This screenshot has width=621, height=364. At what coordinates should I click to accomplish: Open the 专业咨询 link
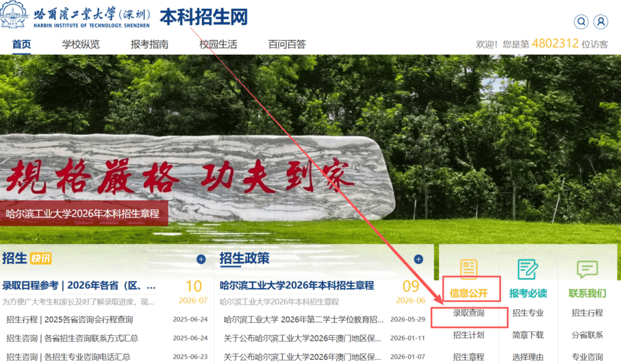pos(587,357)
